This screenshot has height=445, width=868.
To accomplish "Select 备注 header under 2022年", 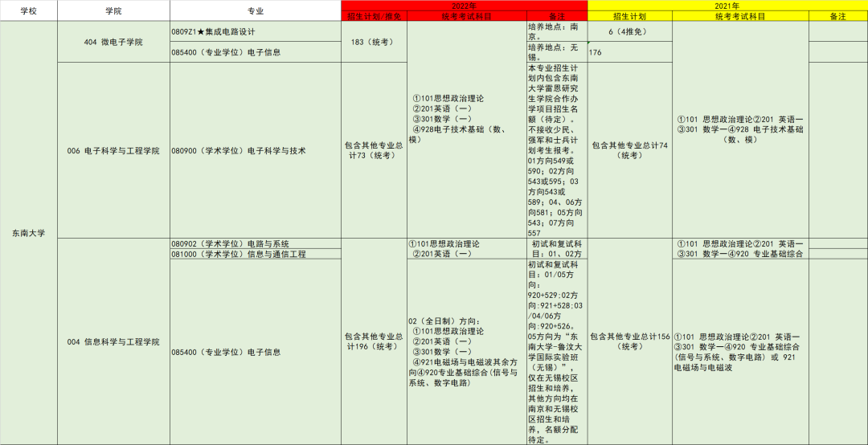I will 557,16.
